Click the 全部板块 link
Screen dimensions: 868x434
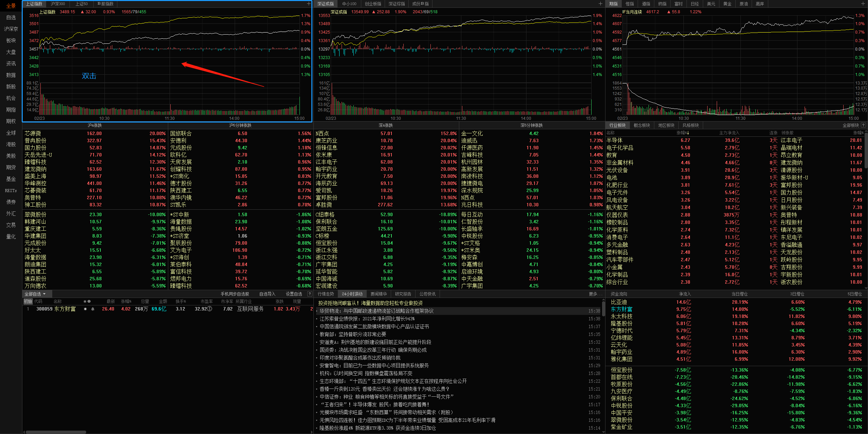tap(851, 125)
